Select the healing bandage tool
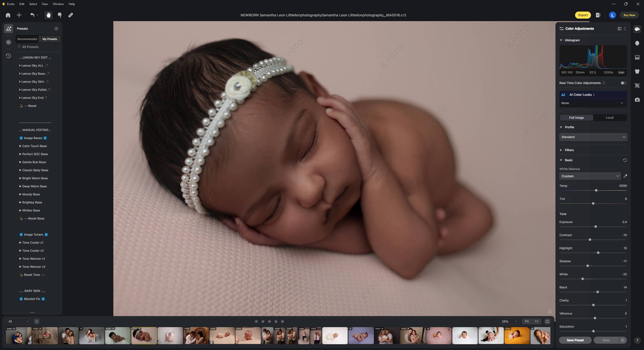The height and width of the screenshot is (350, 644). coord(71,15)
